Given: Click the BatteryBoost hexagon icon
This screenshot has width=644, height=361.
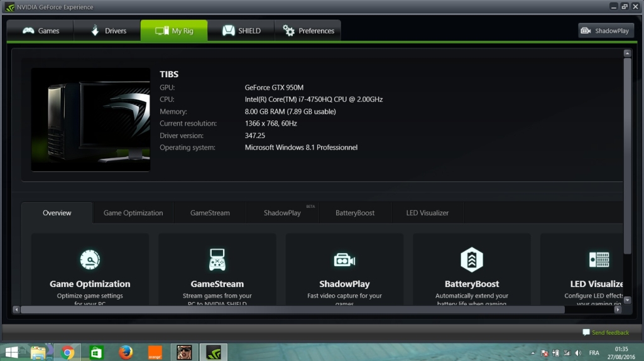Looking at the screenshot, I should point(471,259).
